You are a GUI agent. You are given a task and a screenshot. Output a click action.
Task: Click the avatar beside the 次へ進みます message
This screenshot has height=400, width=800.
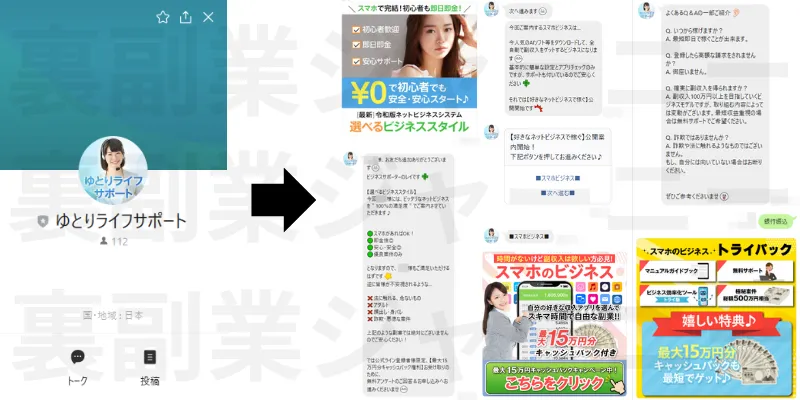click(x=491, y=9)
